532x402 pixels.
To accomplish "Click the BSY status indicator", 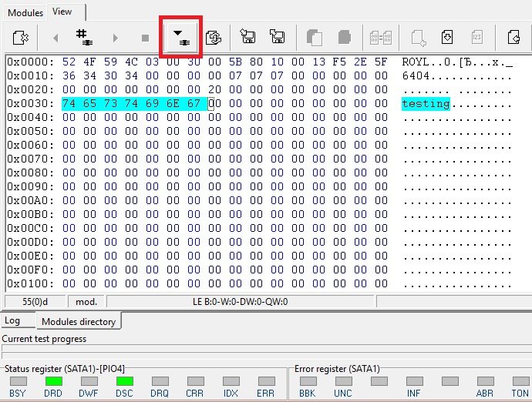I will point(19,381).
